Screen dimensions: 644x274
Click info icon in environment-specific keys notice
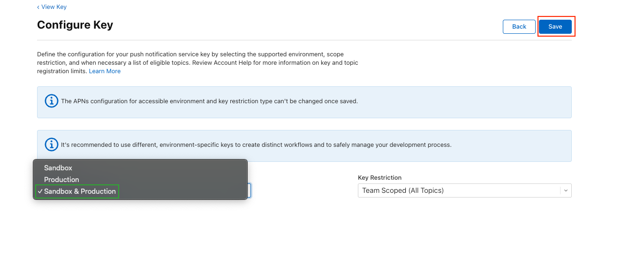coord(51,145)
